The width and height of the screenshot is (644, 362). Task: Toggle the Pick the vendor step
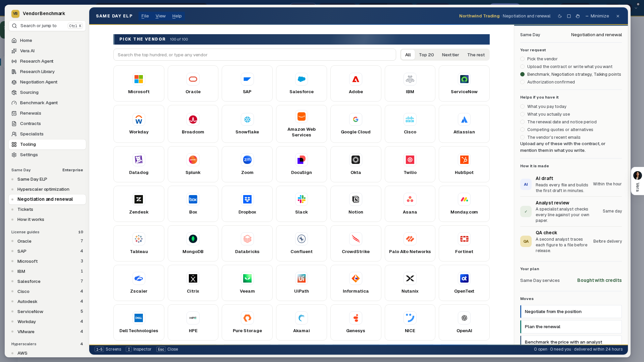coord(522,59)
